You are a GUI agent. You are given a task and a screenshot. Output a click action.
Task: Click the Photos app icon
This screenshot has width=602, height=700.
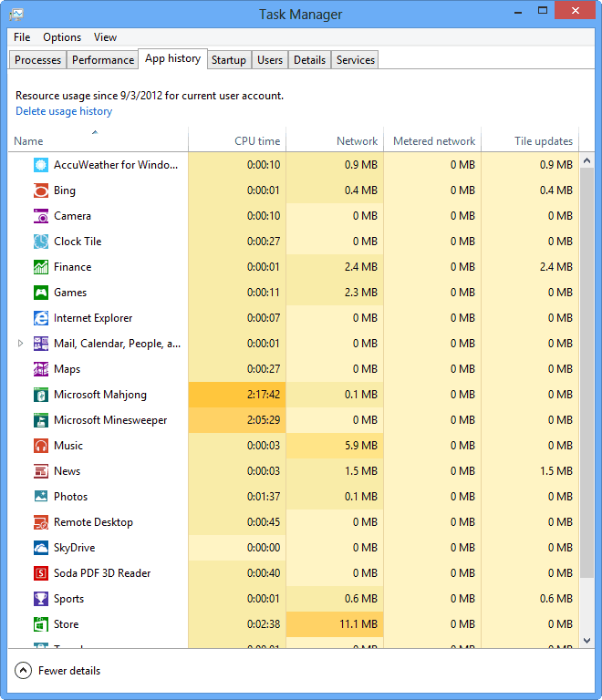pyautogui.click(x=41, y=497)
